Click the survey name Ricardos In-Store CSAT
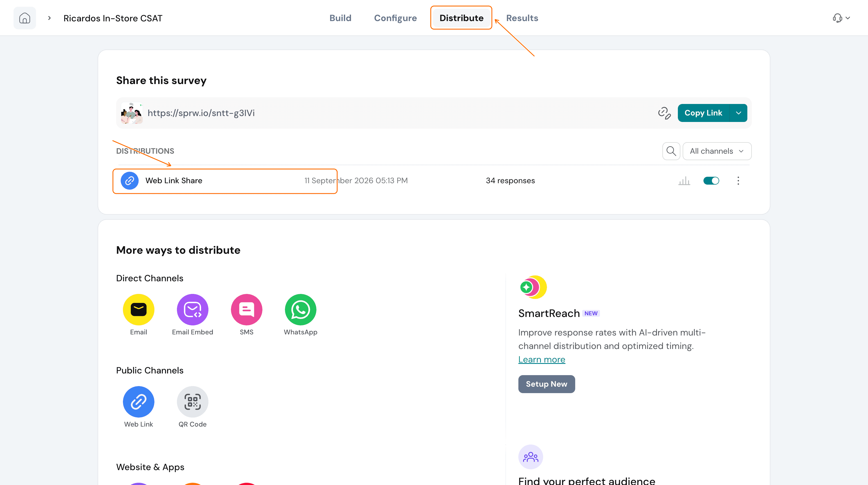This screenshot has width=868, height=485. (113, 18)
